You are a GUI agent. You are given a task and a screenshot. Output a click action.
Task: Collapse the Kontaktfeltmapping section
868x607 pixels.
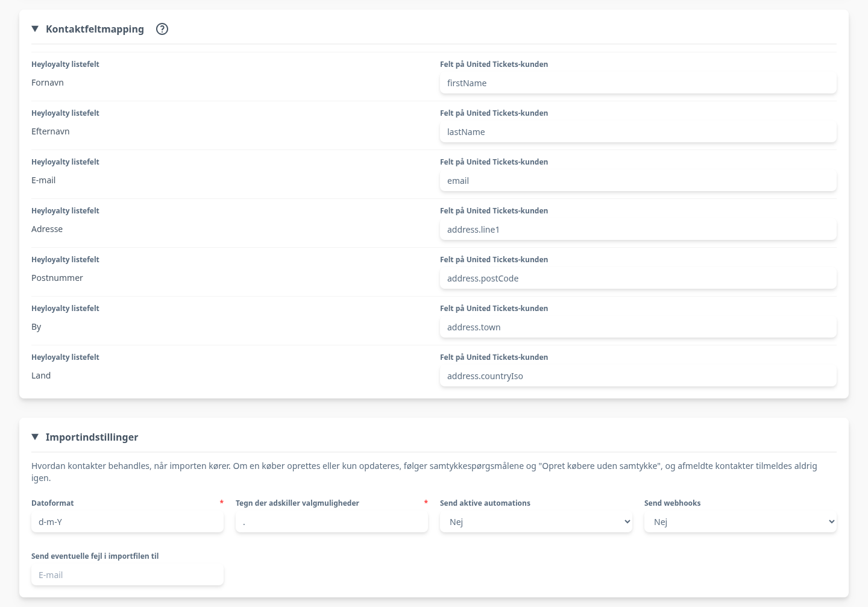pyautogui.click(x=35, y=29)
